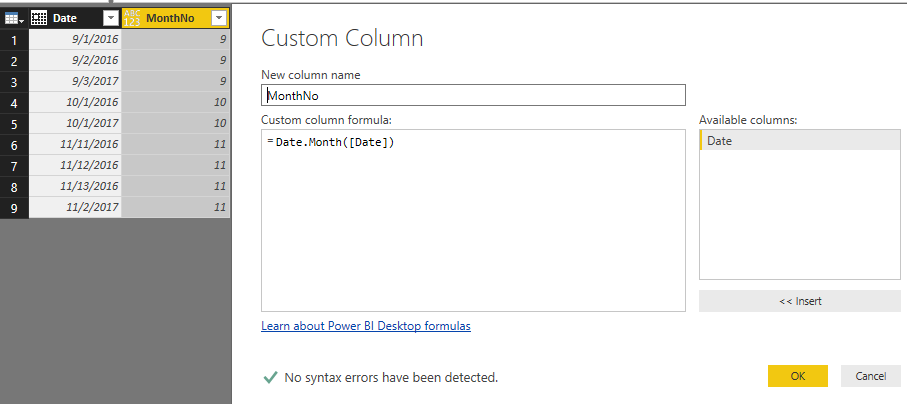Select row number 3 header
Image resolution: width=907 pixels, height=404 pixels.
(14, 81)
